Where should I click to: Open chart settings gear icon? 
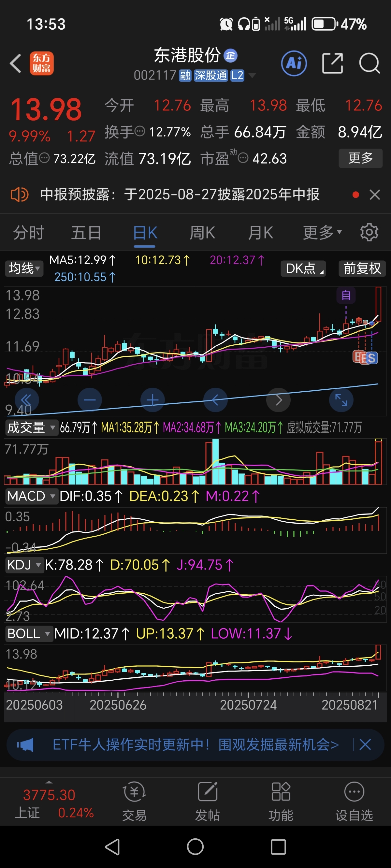[369, 232]
